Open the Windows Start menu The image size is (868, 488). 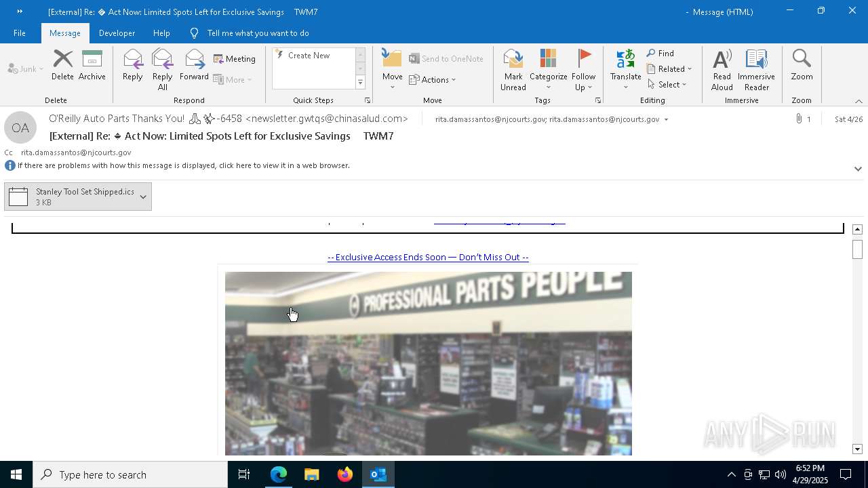coord(16,474)
